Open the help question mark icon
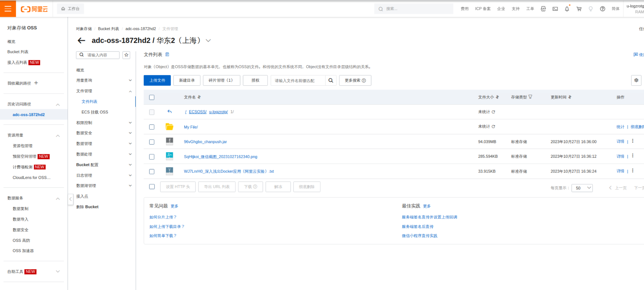 click(x=603, y=9)
